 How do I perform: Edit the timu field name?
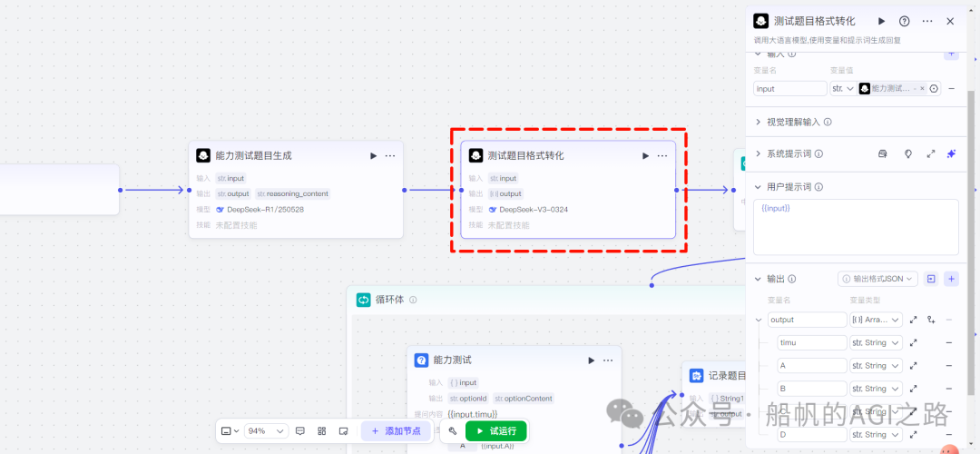[x=812, y=342]
